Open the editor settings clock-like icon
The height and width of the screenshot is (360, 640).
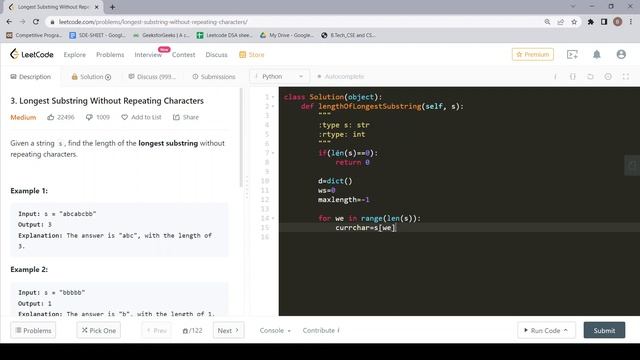coord(608,76)
